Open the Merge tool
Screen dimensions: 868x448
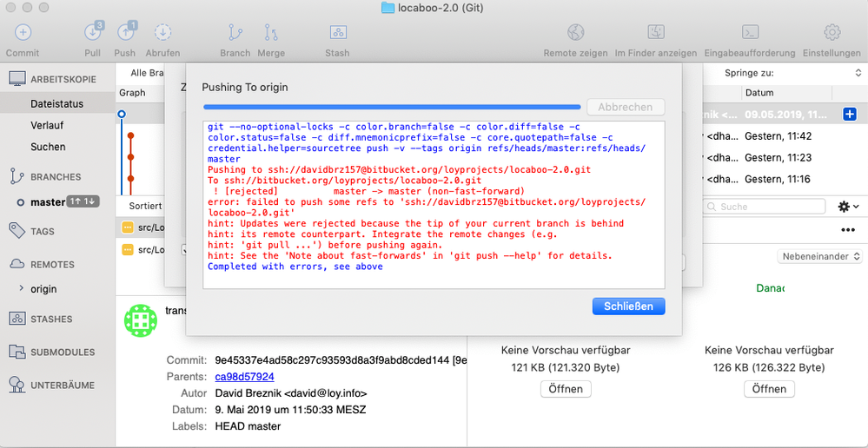[x=271, y=33]
